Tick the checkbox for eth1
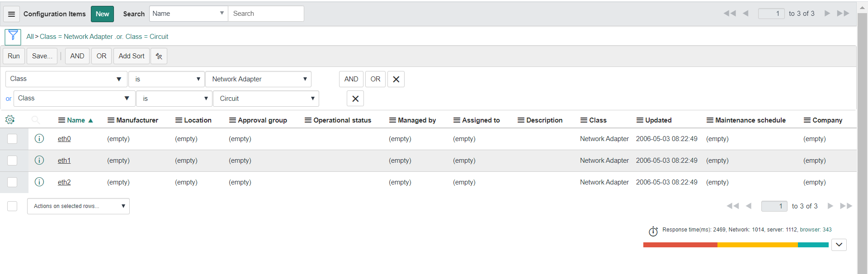 click(x=12, y=161)
